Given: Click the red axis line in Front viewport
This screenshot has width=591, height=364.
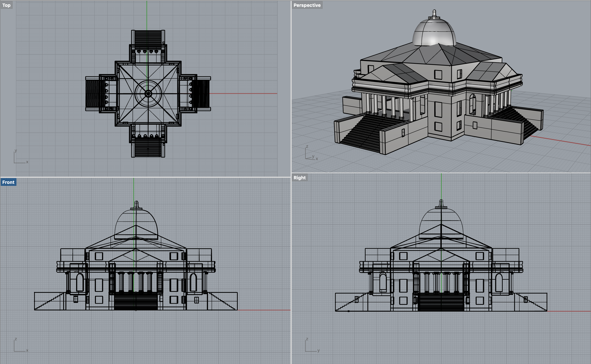Looking at the screenshot, I should [x=264, y=310].
